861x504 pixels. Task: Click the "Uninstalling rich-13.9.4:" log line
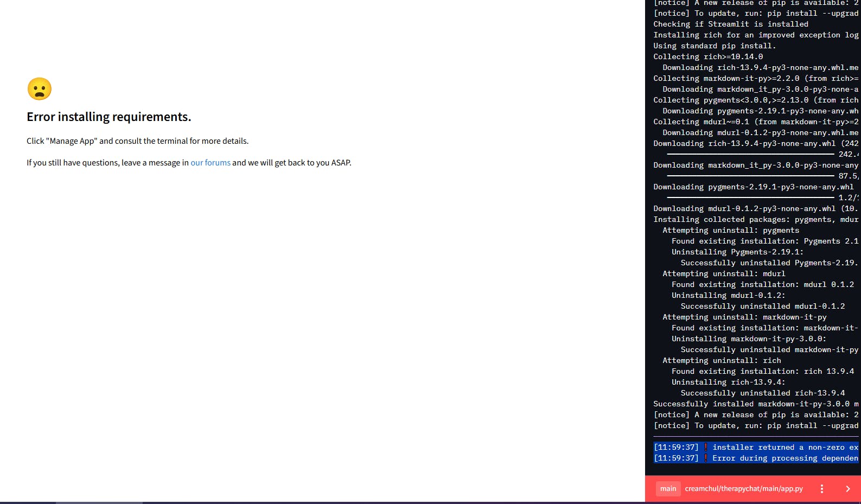(729, 382)
